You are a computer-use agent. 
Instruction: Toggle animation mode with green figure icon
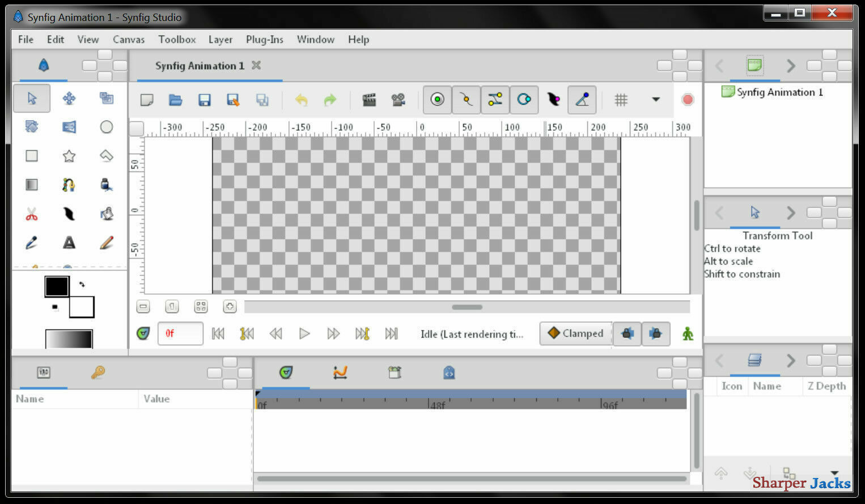pyautogui.click(x=688, y=334)
